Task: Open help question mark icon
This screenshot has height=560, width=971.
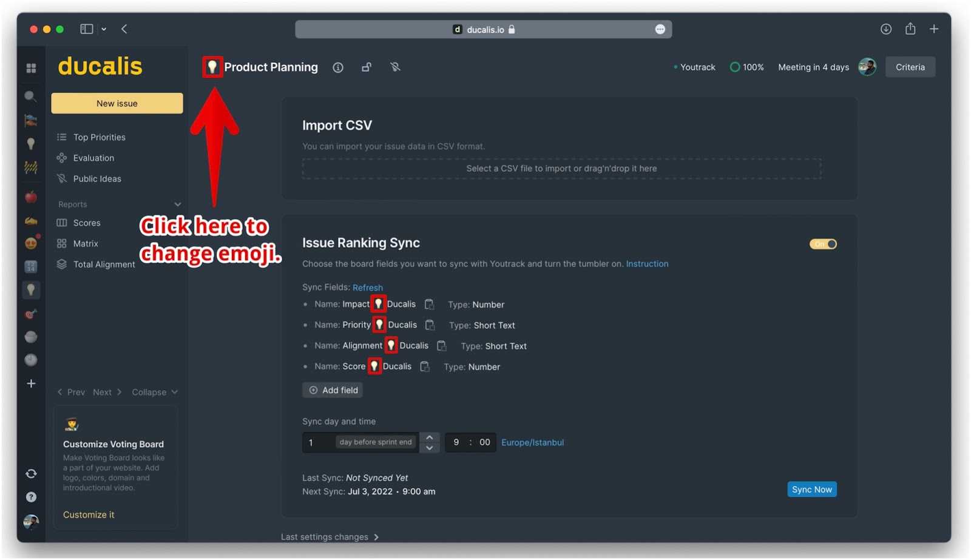Action: 31,497
